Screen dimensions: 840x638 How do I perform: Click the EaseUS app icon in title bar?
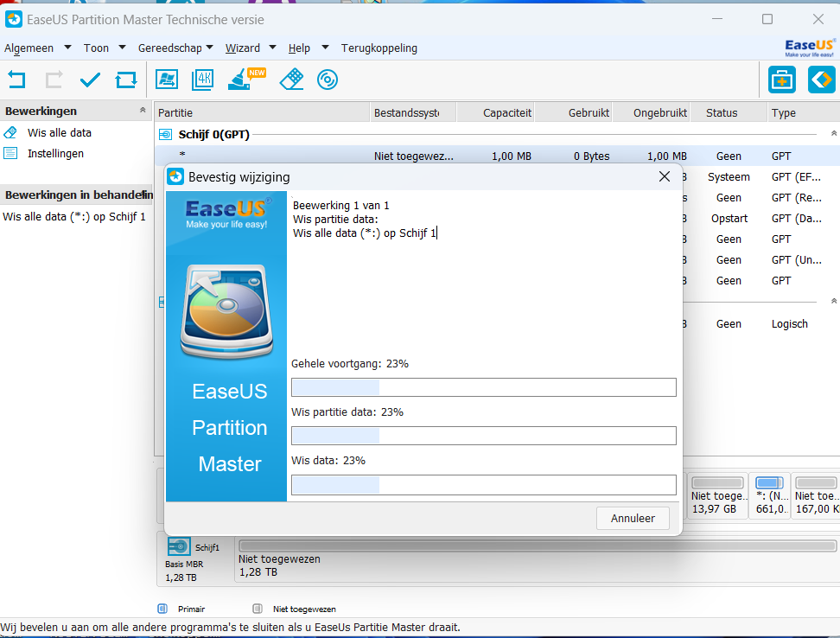click(13, 19)
